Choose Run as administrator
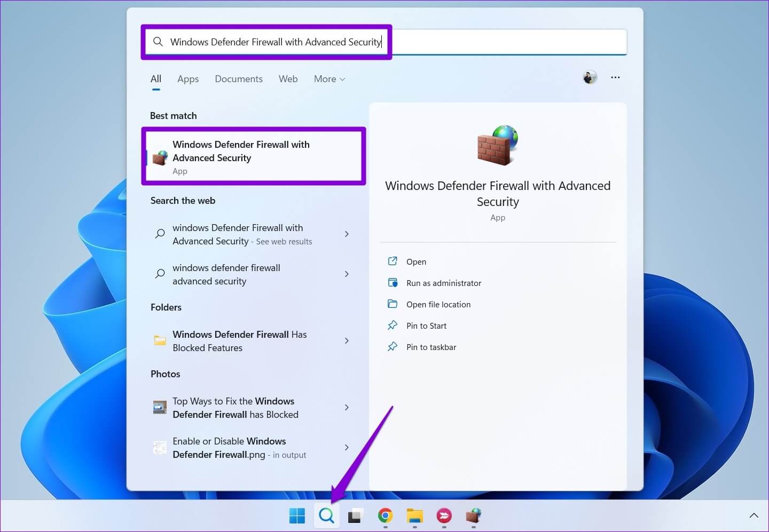Image resolution: width=769 pixels, height=532 pixels. tap(444, 283)
